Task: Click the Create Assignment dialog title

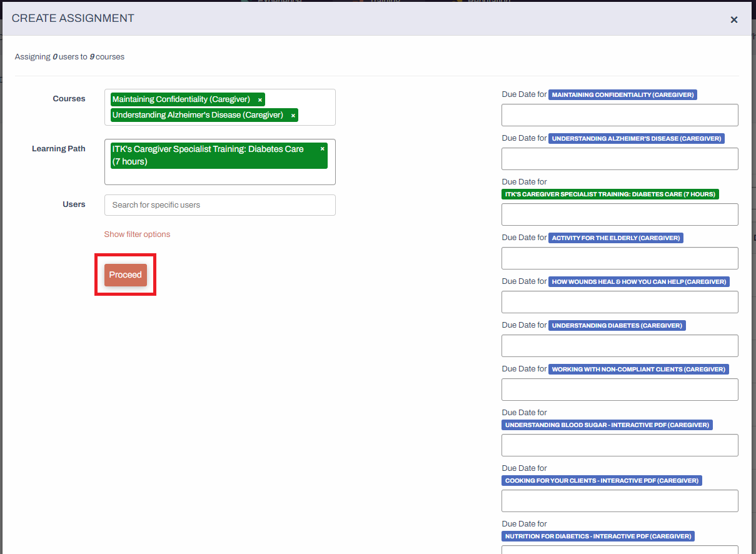Action: [x=73, y=18]
